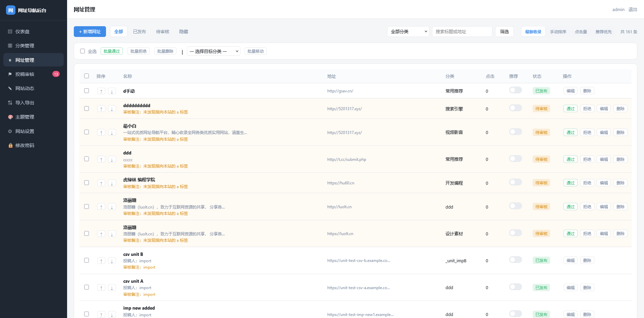Select the 全部 filter tab
The image size is (644, 318).
point(119,32)
